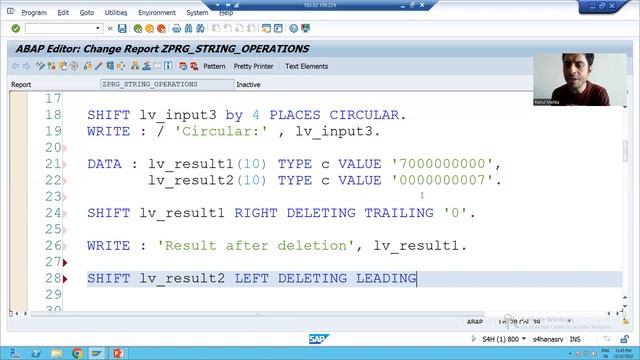Open PowerPoint from the taskbar

pos(118,353)
